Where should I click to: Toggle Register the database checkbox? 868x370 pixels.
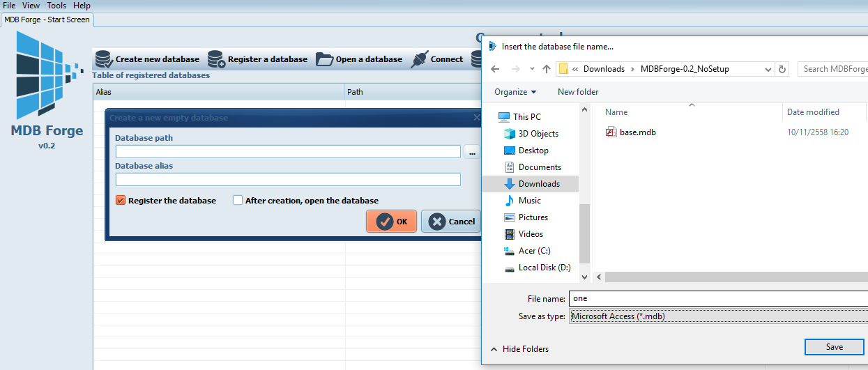tap(120, 201)
